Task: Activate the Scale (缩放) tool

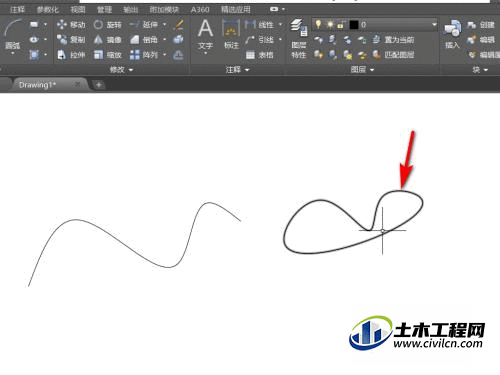Action: 107,55
